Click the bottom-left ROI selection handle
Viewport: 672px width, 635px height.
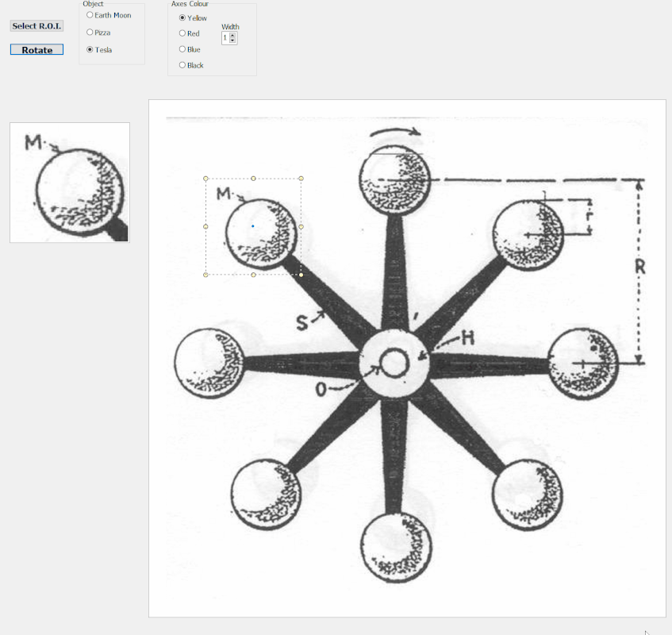[205, 275]
